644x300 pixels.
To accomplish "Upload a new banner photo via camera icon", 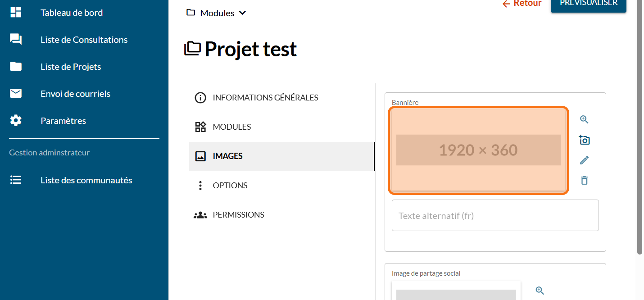I will 584,140.
